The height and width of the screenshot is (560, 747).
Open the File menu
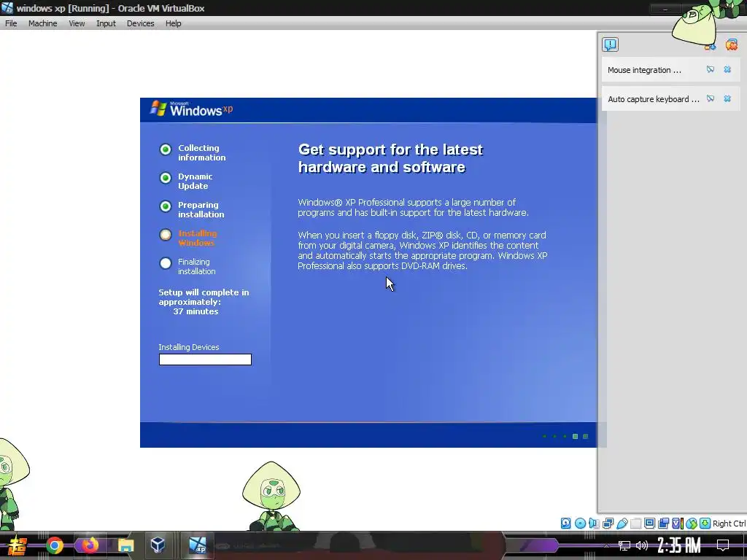point(11,23)
